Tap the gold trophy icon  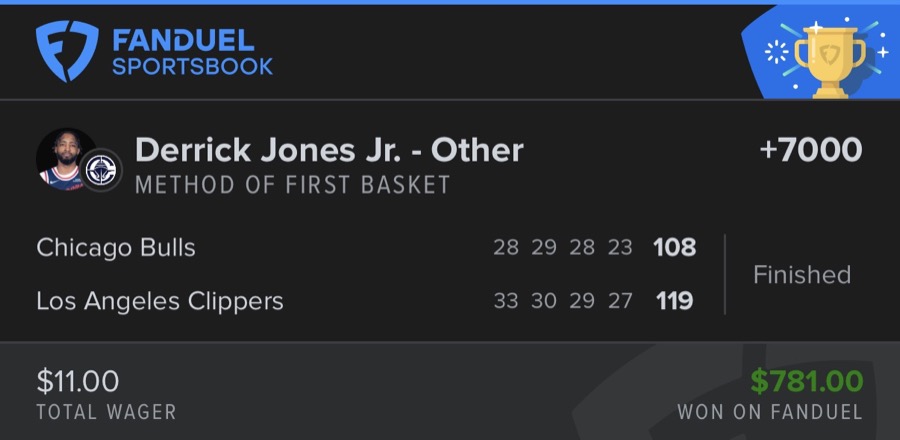point(827,55)
